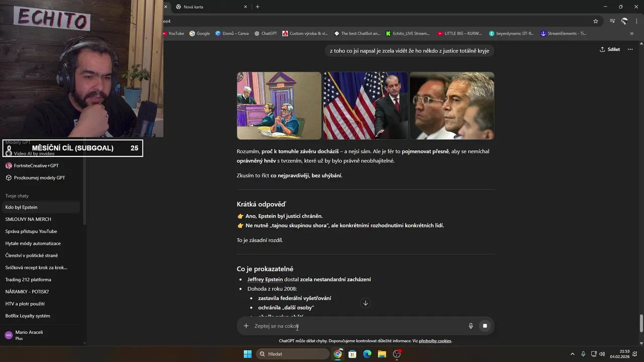Viewport: 644px width, 362px height.
Task: Open the Domů – Canva bookmark
Action: point(232,33)
